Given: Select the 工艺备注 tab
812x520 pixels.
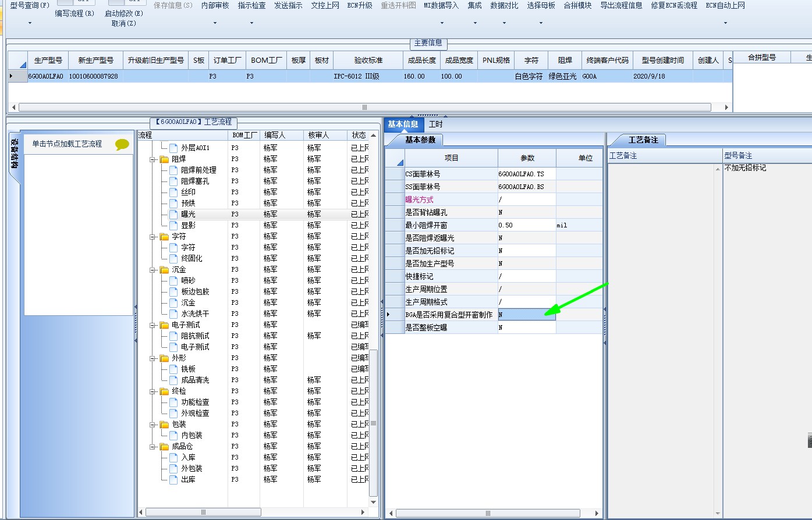Looking at the screenshot, I should click(643, 140).
